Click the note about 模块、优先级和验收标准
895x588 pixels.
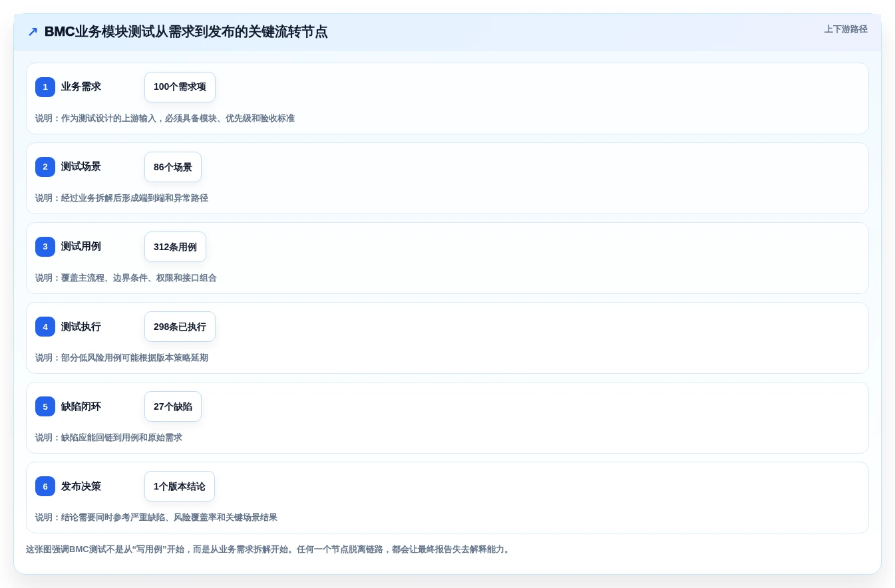click(x=165, y=118)
